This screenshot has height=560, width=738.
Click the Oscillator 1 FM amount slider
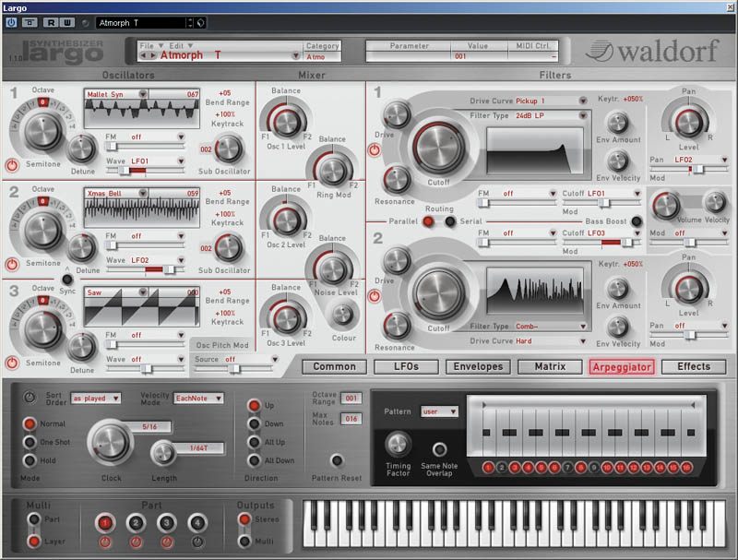click(x=143, y=146)
